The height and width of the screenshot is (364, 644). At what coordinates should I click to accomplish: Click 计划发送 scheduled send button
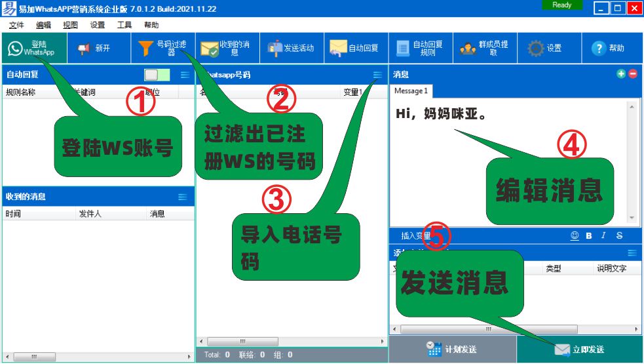[453, 349]
